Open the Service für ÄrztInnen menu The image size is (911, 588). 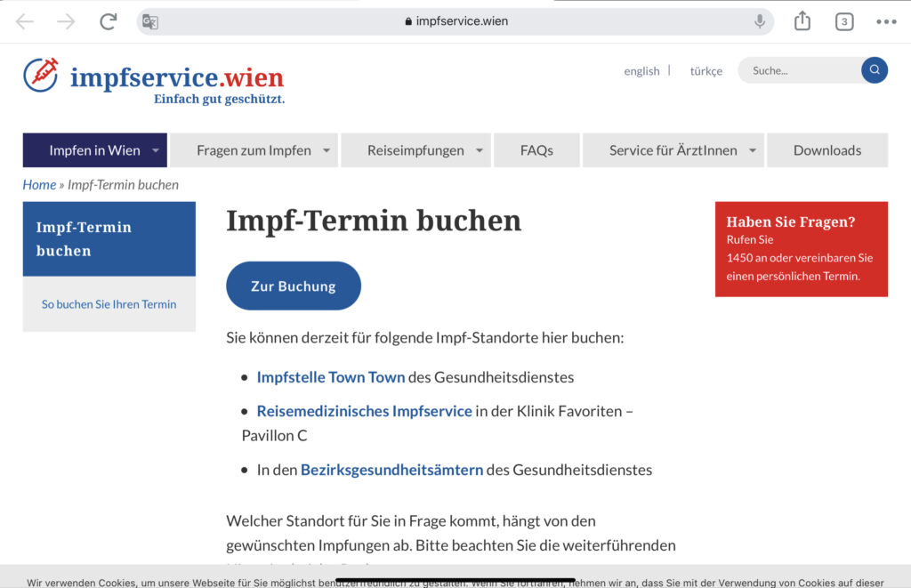pyautogui.click(x=673, y=150)
